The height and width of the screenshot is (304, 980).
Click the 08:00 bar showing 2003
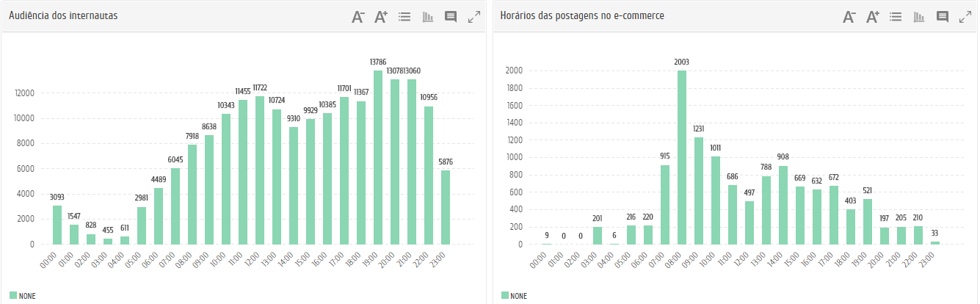pyautogui.click(x=682, y=157)
